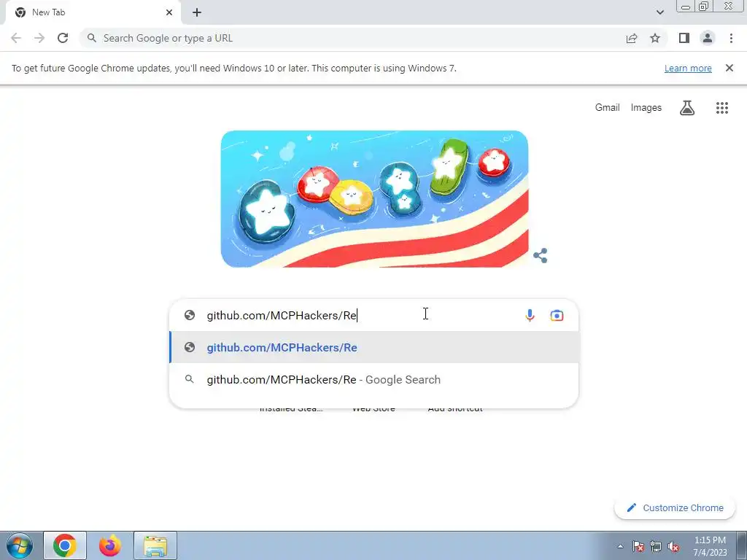Open the tab search dropdown chevron

click(659, 12)
